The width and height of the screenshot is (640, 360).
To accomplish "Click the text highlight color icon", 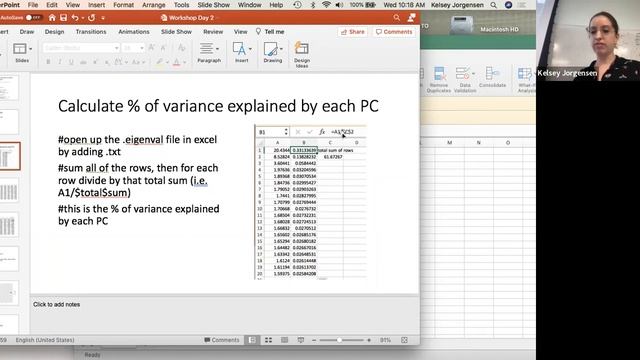I will point(159,62).
